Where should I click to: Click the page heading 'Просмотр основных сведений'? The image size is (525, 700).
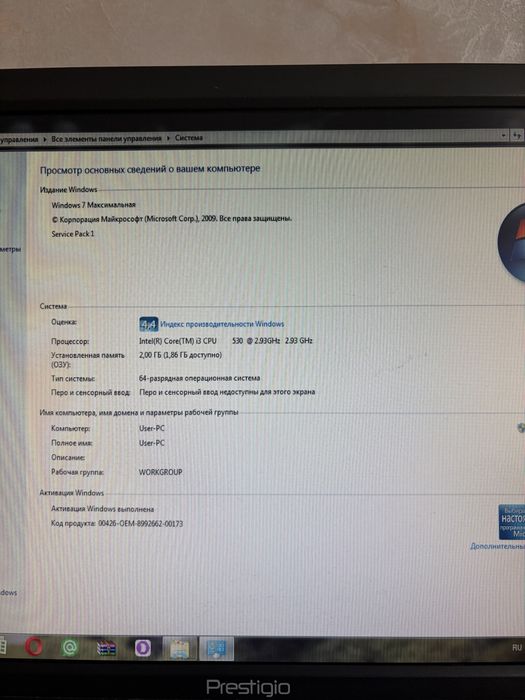(150, 170)
